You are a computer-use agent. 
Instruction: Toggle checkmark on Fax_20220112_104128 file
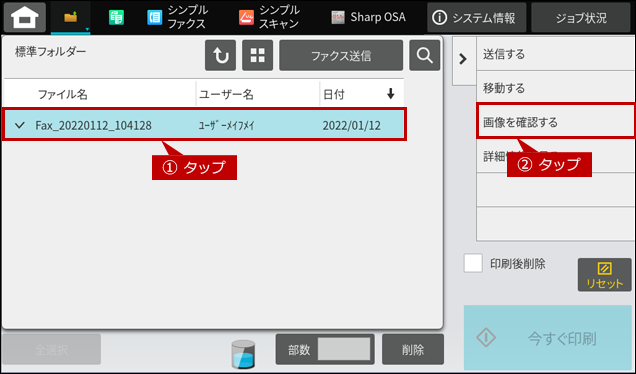pyautogui.click(x=20, y=125)
